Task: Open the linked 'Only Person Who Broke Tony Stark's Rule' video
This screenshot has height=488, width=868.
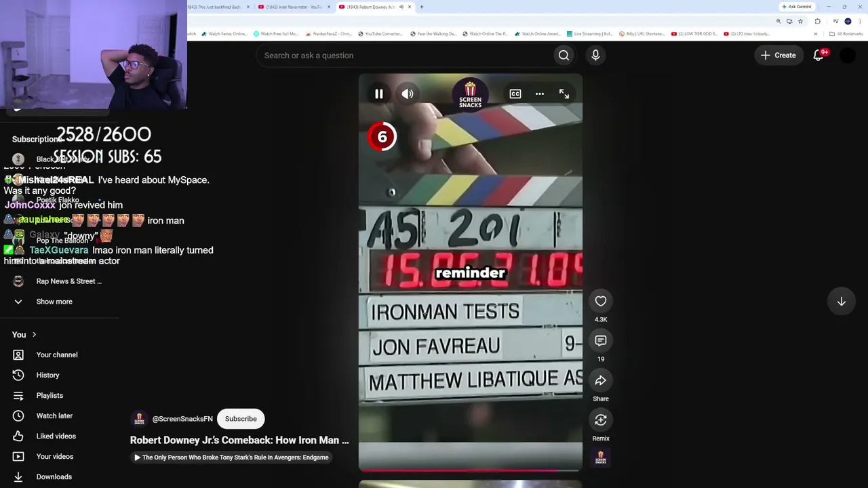Action: (231, 457)
